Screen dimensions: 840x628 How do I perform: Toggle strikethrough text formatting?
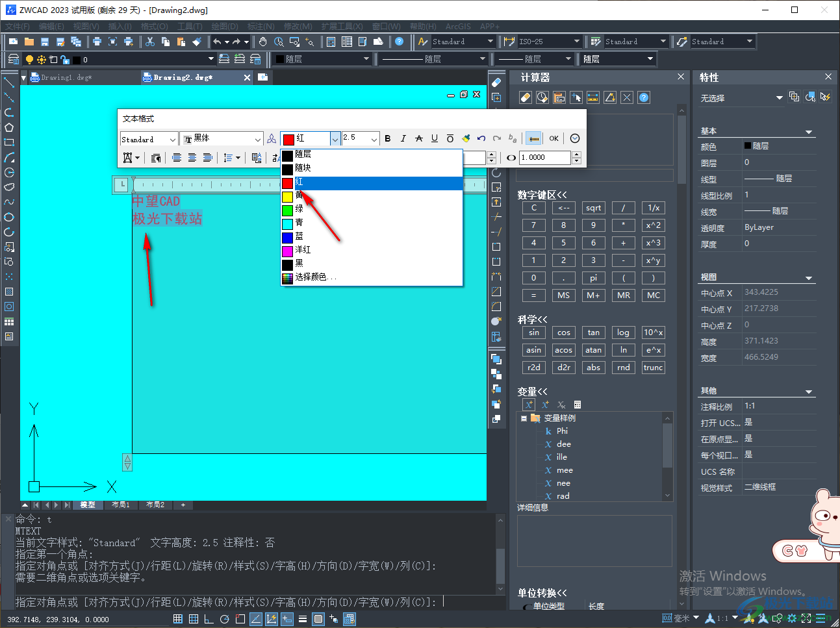click(419, 138)
